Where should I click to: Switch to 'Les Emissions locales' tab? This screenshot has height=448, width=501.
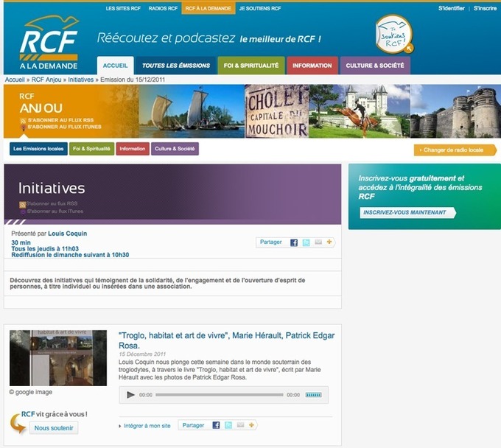[x=38, y=149]
